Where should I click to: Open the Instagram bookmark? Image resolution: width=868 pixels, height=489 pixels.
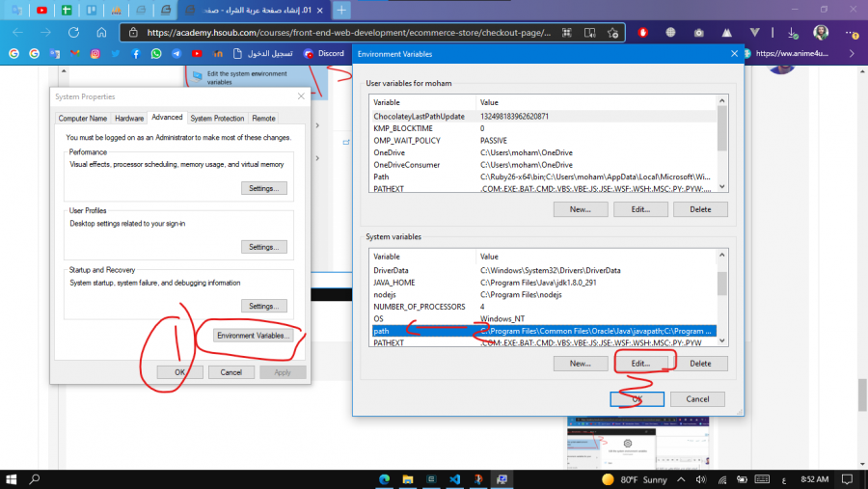coord(95,54)
